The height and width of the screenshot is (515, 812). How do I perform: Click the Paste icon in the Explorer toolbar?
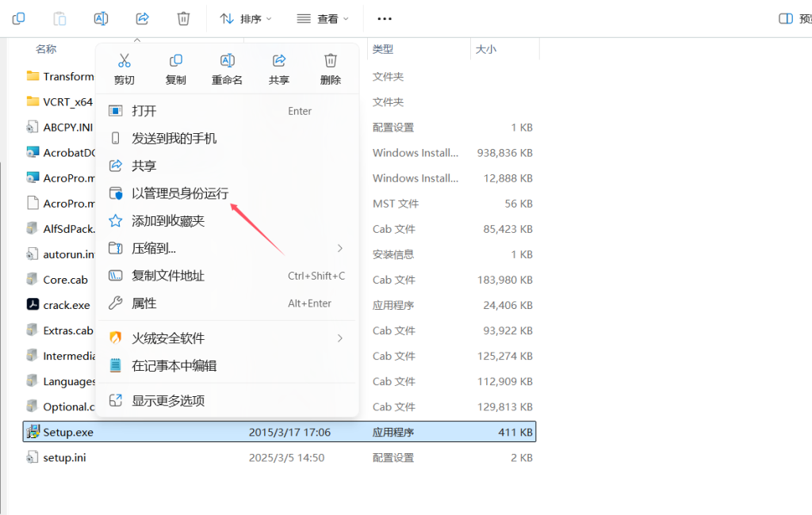click(x=59, y=17)
